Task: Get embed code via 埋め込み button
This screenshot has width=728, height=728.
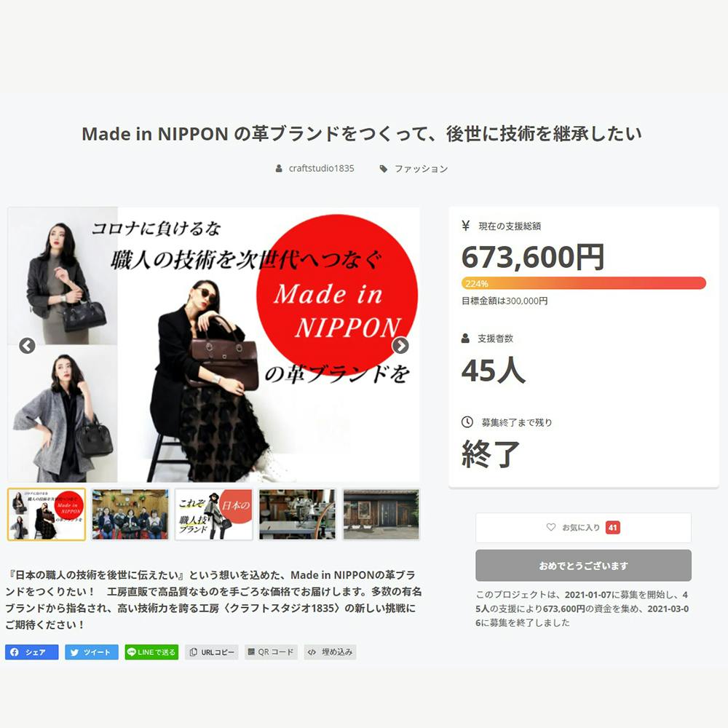Action: (x=330, y=652)
